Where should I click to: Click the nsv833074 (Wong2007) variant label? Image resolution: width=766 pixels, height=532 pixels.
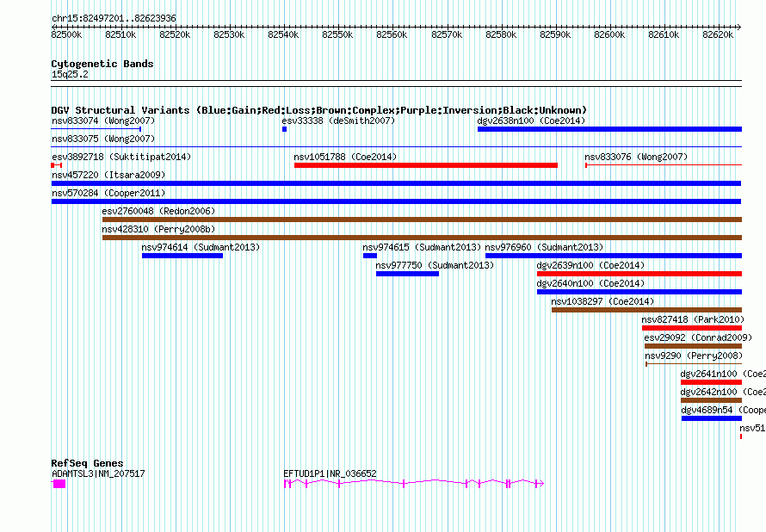103,121
